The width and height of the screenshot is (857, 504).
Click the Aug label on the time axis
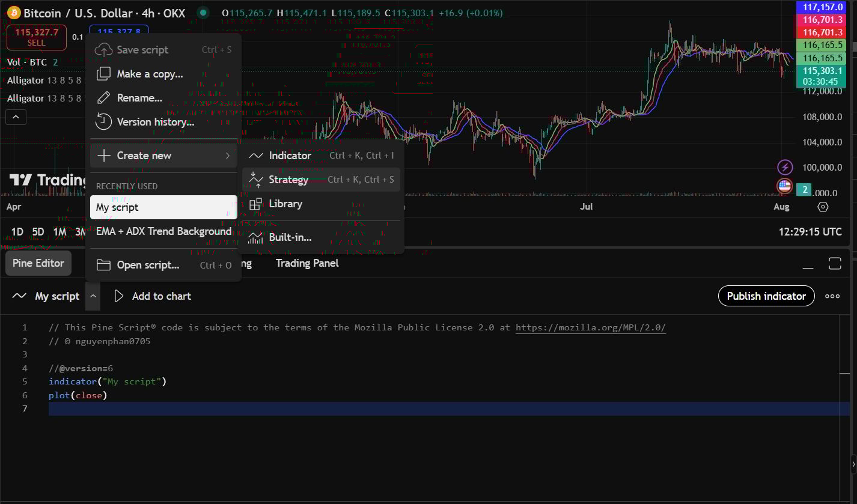coord(781,207)
